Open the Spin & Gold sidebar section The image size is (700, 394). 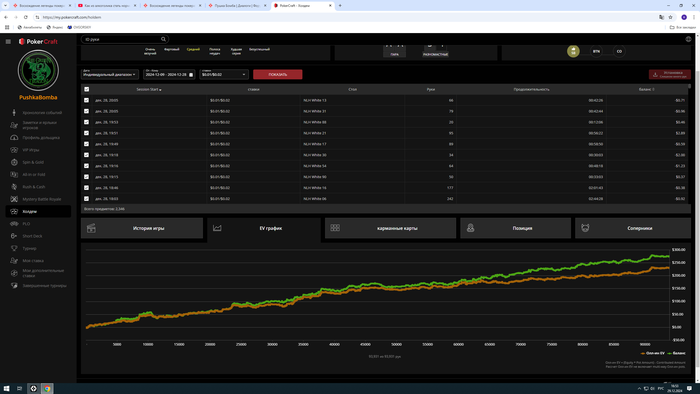(x=33, y=162)
